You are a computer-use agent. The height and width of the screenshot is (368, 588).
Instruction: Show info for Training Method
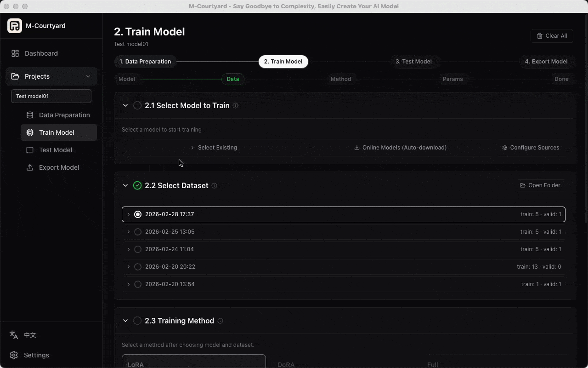[x=220, y=321]
